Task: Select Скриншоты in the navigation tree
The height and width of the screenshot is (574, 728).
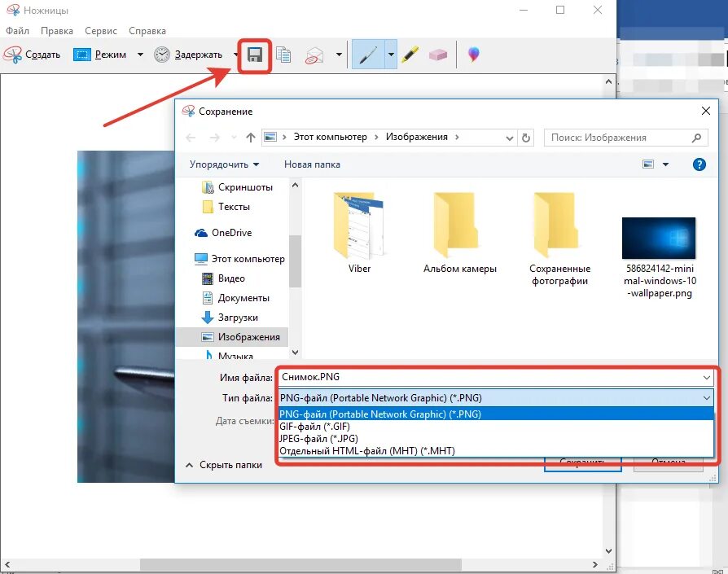Action: click(x=237, y=187)
